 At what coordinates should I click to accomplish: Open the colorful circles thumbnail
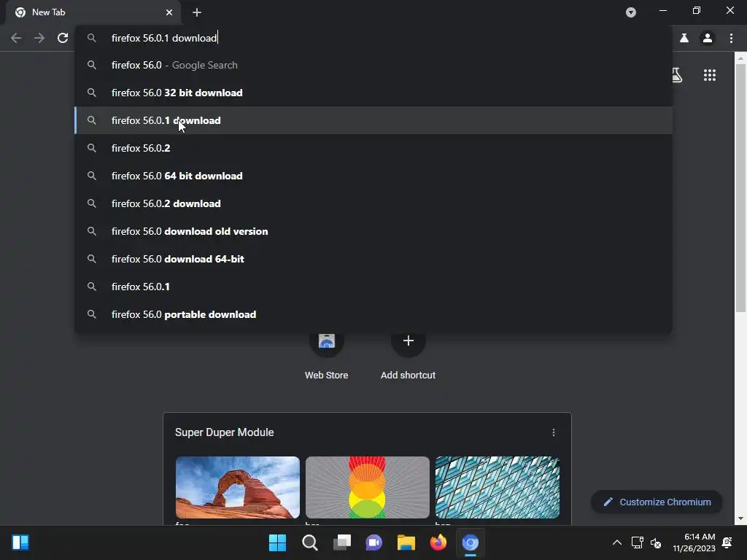coord(368,487)
